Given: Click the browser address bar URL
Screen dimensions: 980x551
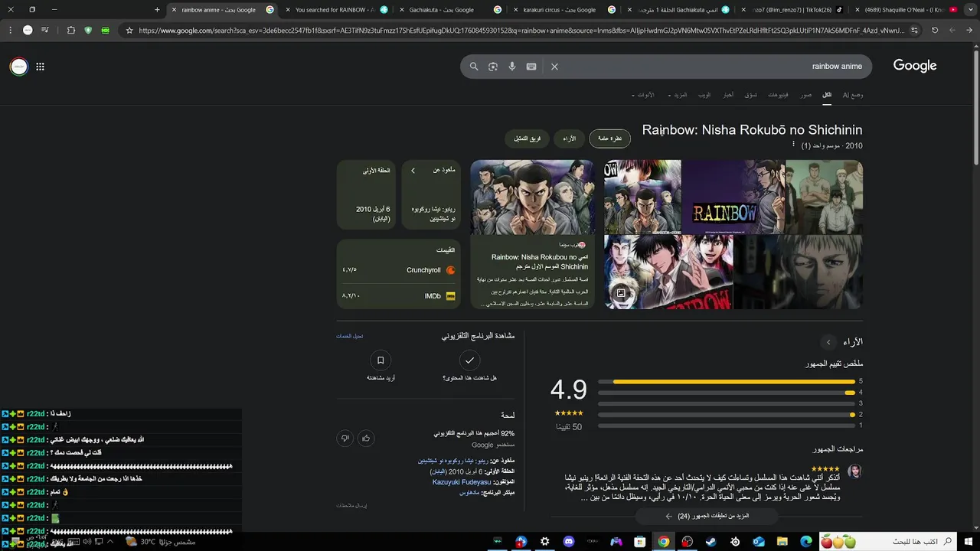Looking at the screenshot, I should (x=521, y=31).
